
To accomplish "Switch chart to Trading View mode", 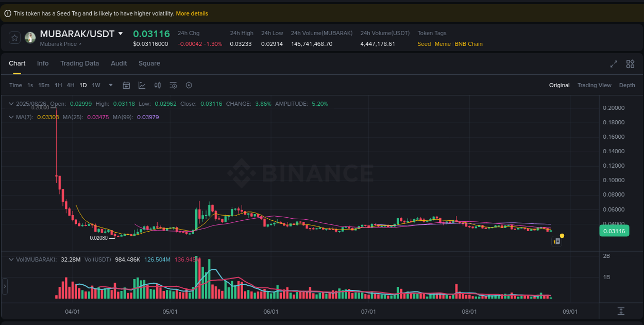I will point(594,85).
